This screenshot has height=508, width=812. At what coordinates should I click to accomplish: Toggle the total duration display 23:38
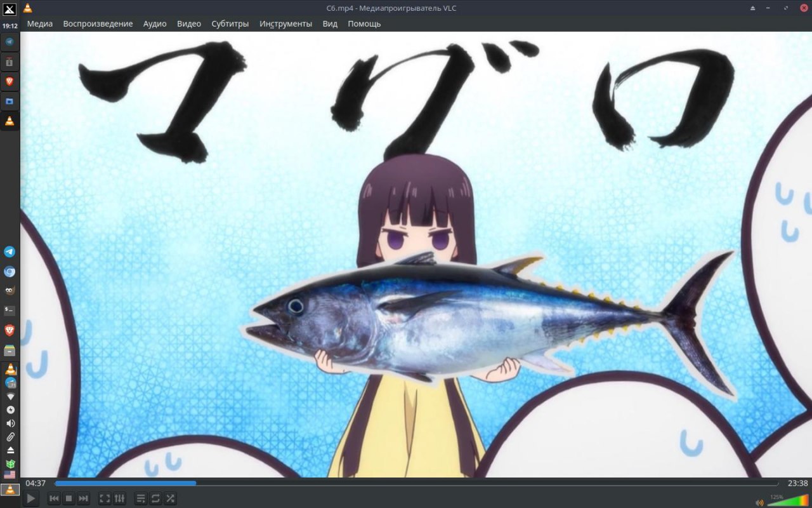click(x=797, y=483)
